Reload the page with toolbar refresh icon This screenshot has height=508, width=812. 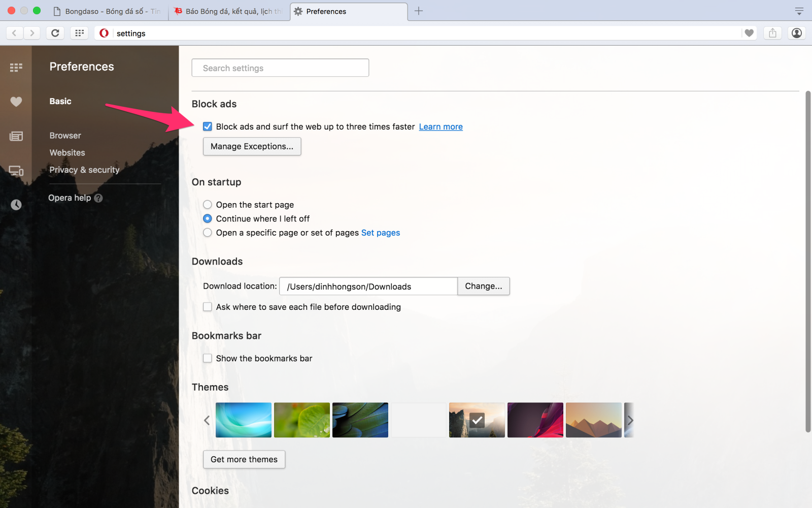coord(55,33)
